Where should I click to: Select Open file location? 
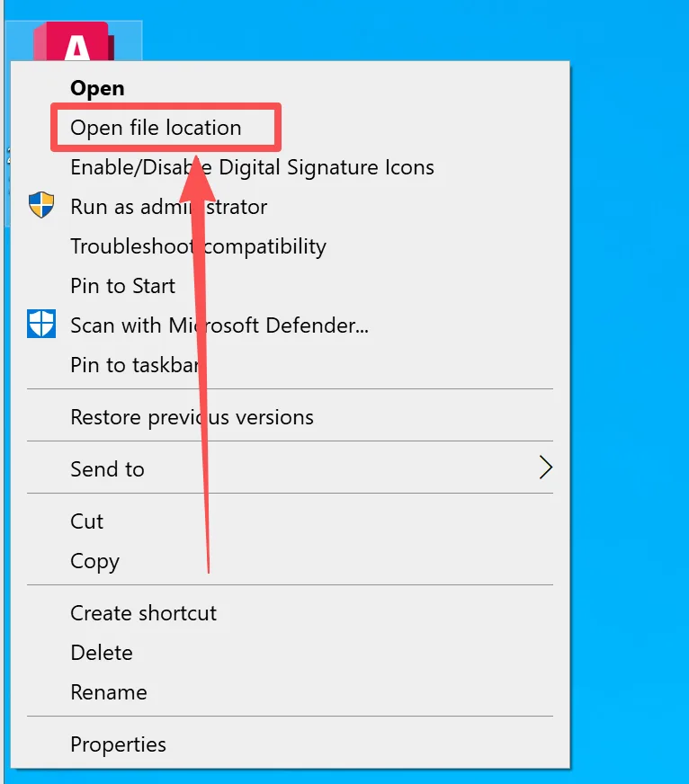(x=156, y=128)
